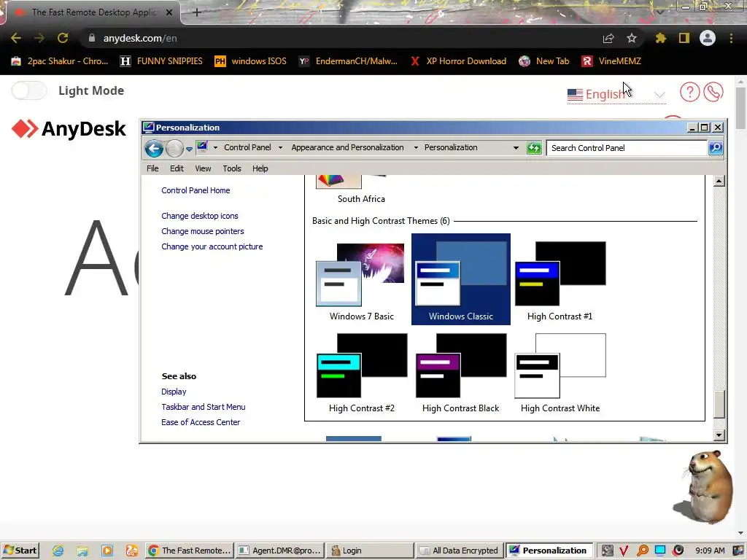Viewport: 747px width, 560px height.
Task: Open the XP Horror Download bookmark
Action: tap(458, 61)
